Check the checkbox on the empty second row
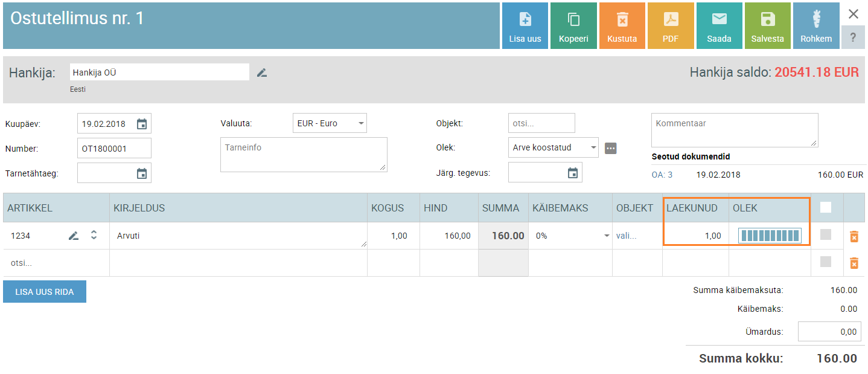 point(826,262)
